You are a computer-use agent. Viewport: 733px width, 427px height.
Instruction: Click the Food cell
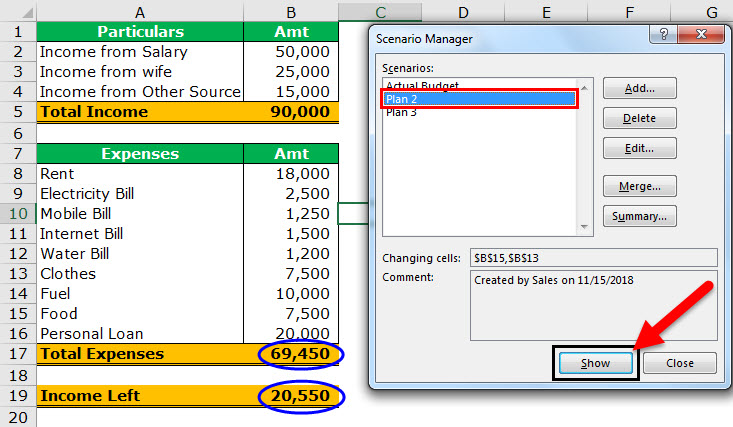(x=140, y=314)
